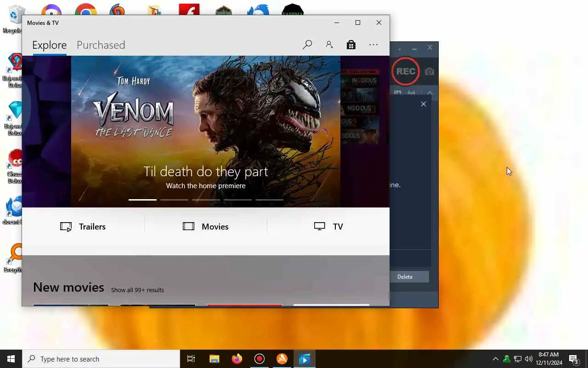Select the fifth banner slide indicator
The height and width of the screenshot is (368, 588).
pyautogui.click(x=269, y=200)
